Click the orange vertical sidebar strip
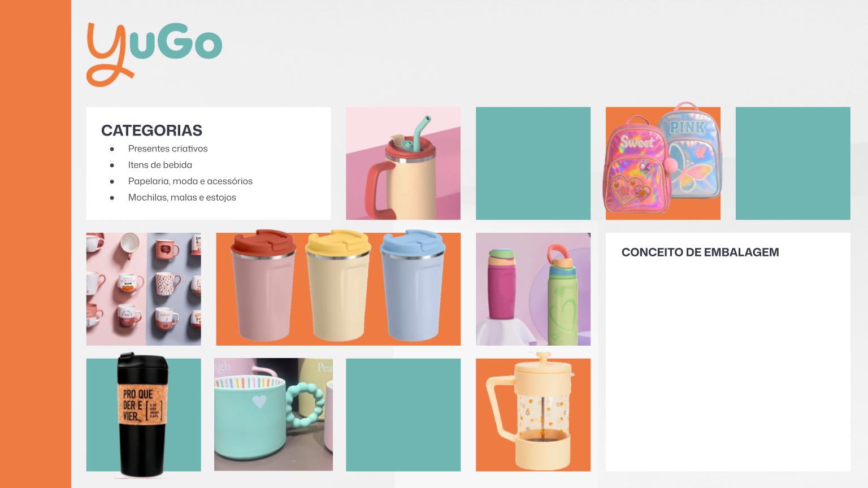 tap(36, 244)
